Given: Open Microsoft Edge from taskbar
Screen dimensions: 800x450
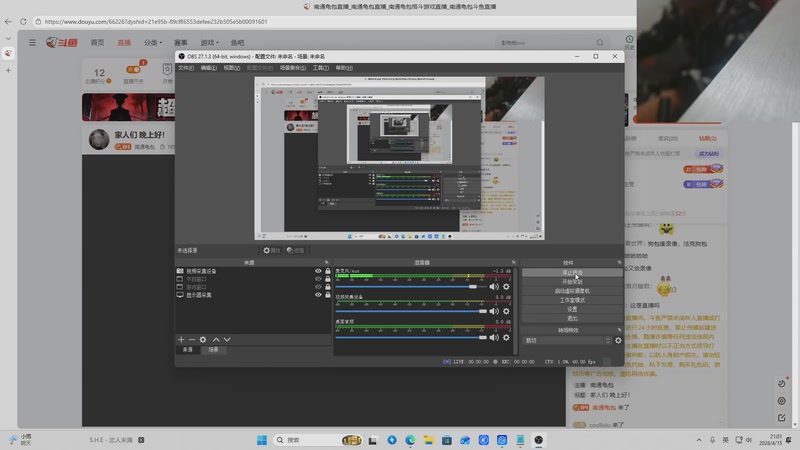Looking at the screenshot, I should point(410,440).
